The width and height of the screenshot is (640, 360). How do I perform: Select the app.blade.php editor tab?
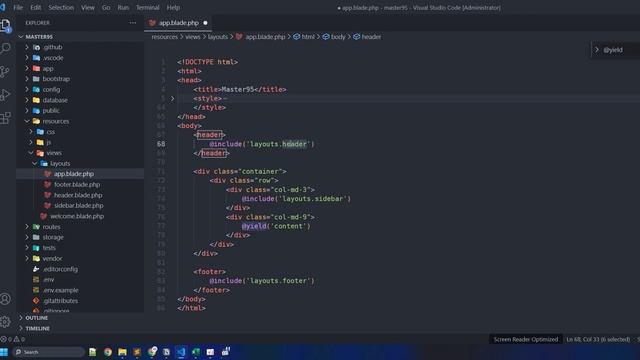(179, 23)
